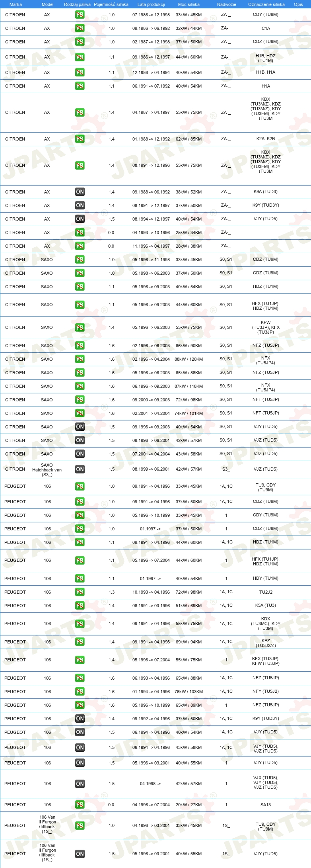The image size is (311, 868).
Task: Click the petrol icon in the Saxo 74kW / 101KM row
Action: pos(80,413)
